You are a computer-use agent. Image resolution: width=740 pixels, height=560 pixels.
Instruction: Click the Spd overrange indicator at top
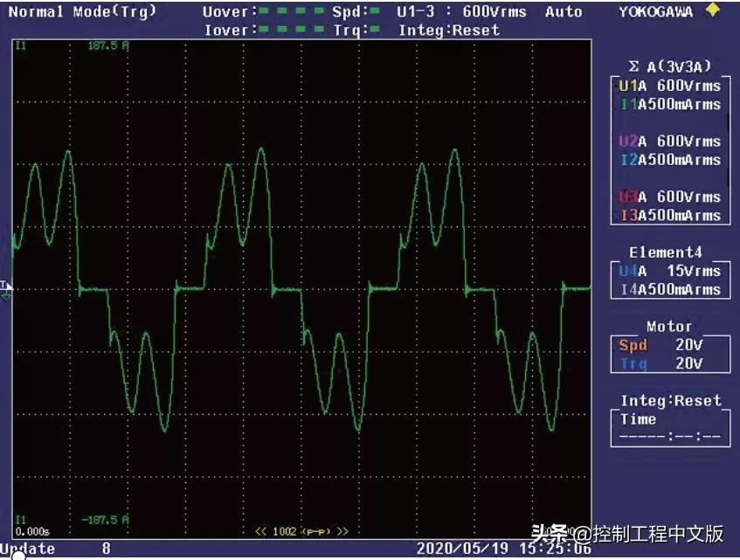coord(374,11)
